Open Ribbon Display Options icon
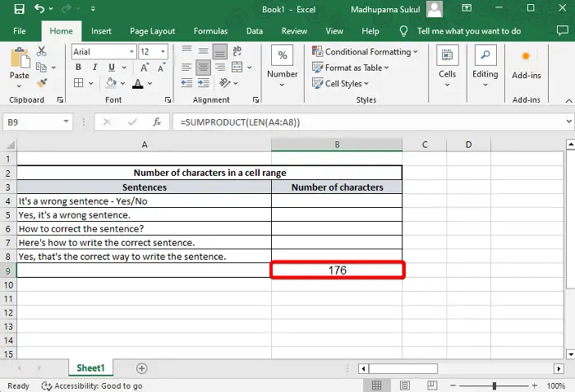 467,8
